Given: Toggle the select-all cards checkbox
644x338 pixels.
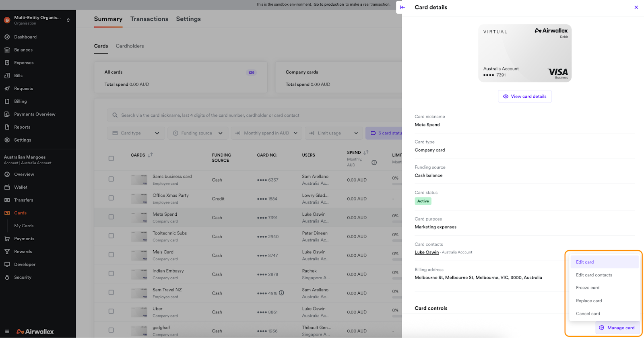Looking at the screenshot, I should coord(111,159).
